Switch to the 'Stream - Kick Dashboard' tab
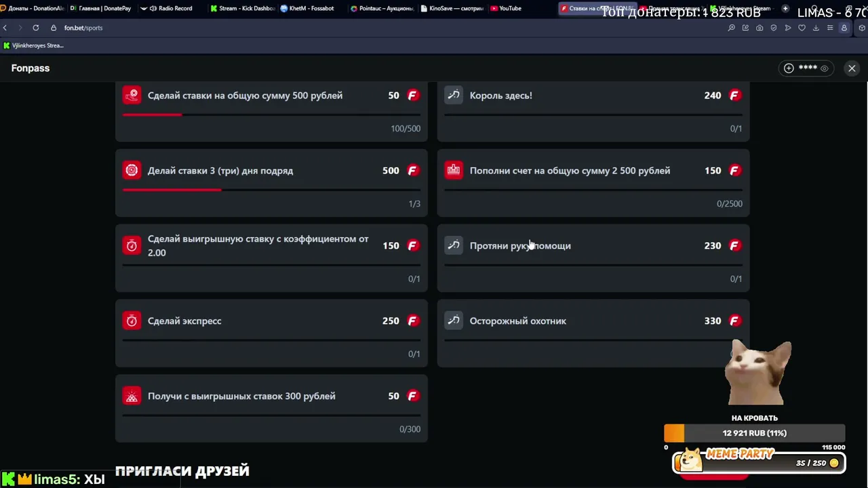868x488 pixels. [x=241, y=8]
